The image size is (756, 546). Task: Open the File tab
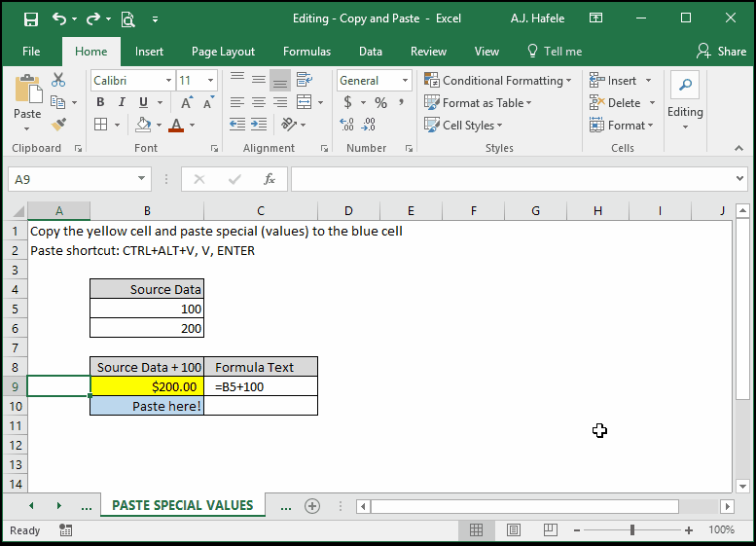(31, 52)
